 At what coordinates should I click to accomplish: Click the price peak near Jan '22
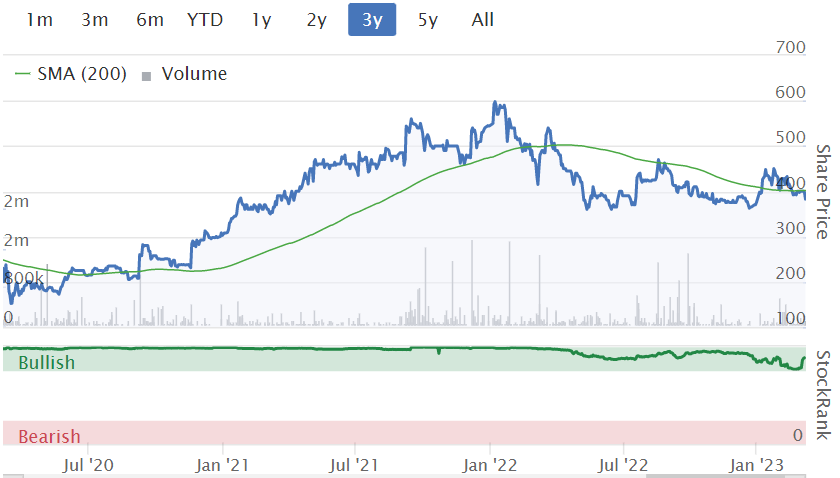click(x=496, y=102)
